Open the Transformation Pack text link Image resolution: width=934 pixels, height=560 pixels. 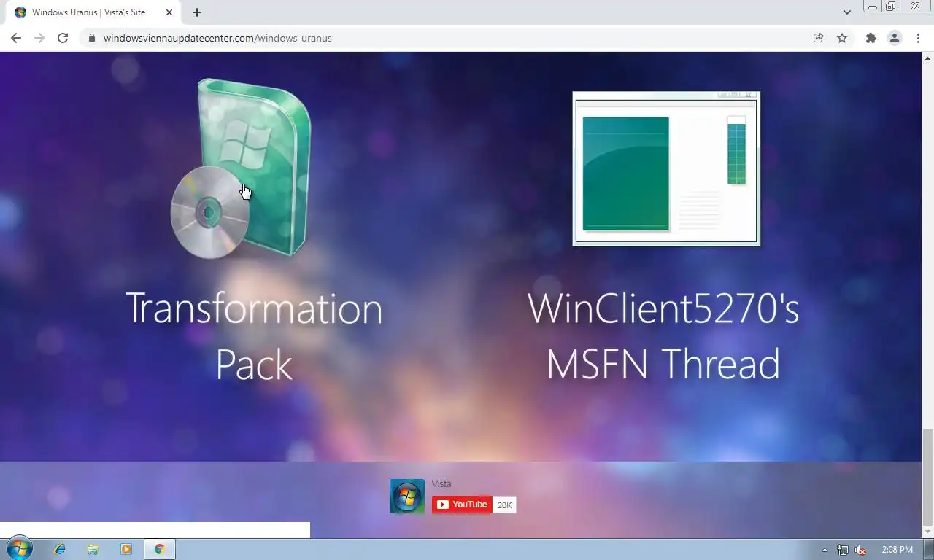pos(254,336)
